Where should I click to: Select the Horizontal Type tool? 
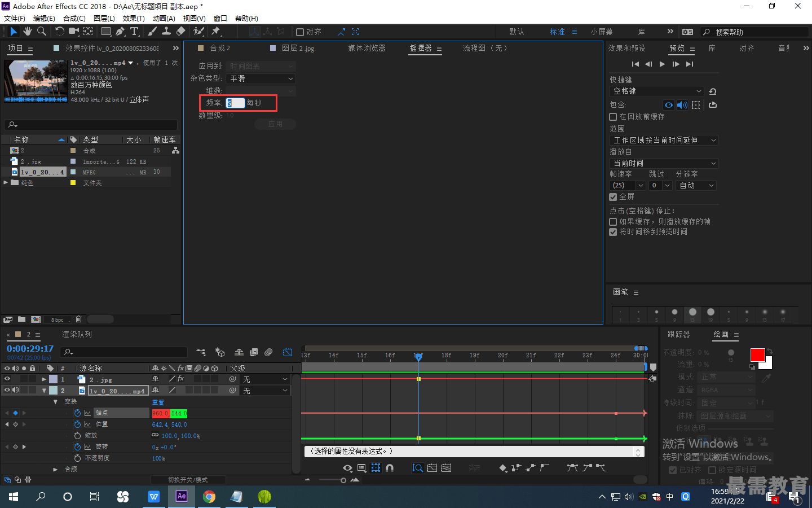click(134, 32)
